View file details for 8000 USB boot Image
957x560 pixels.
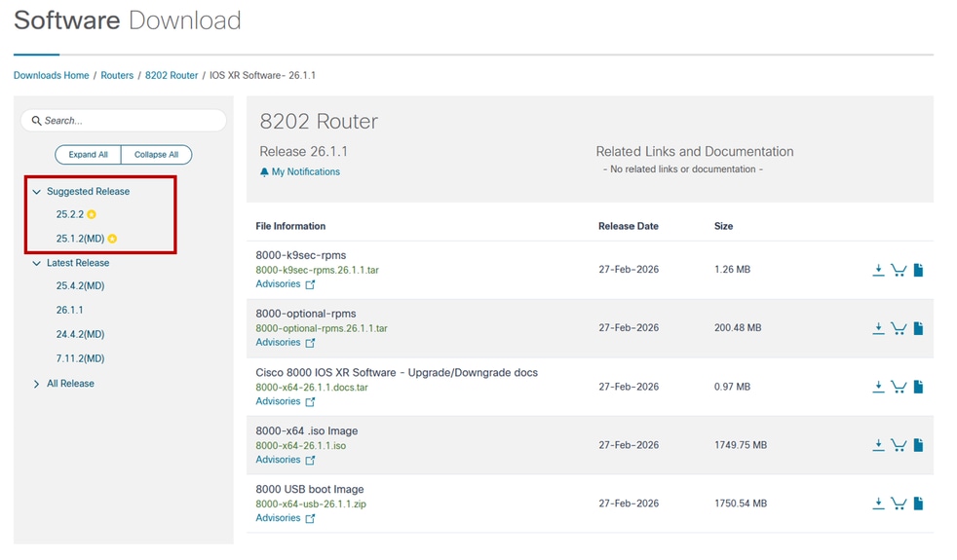(919, 504)
